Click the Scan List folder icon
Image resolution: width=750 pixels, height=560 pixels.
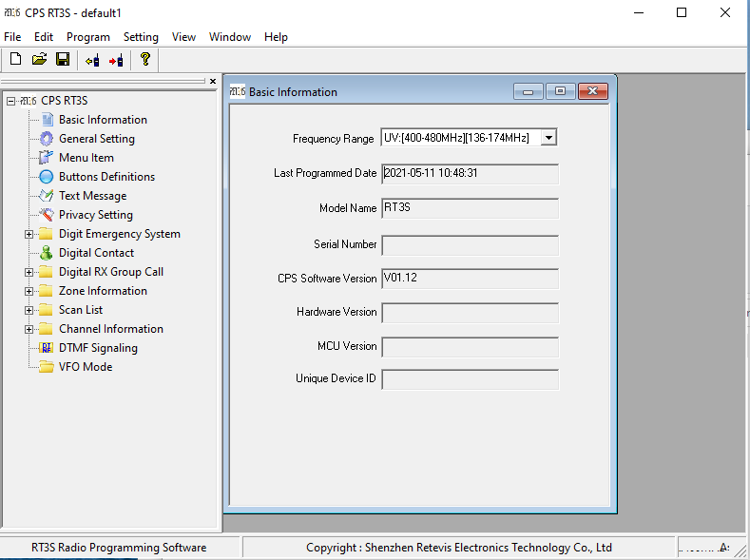pyautogui.click(x=46, y=310)
